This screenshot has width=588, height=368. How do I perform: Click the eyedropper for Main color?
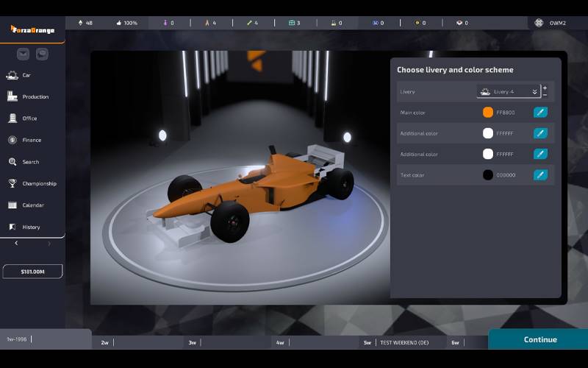(x=540, y=113)
